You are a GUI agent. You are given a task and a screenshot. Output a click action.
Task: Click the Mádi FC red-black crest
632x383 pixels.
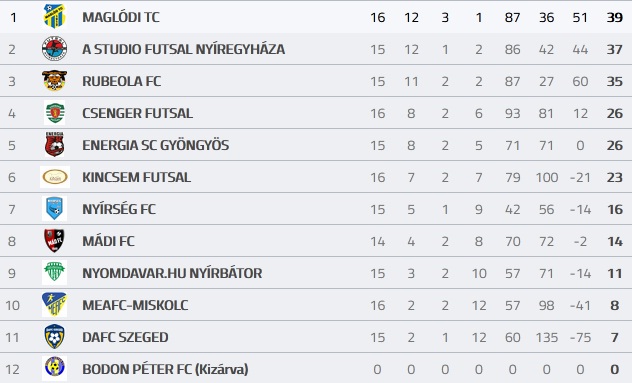54,241
